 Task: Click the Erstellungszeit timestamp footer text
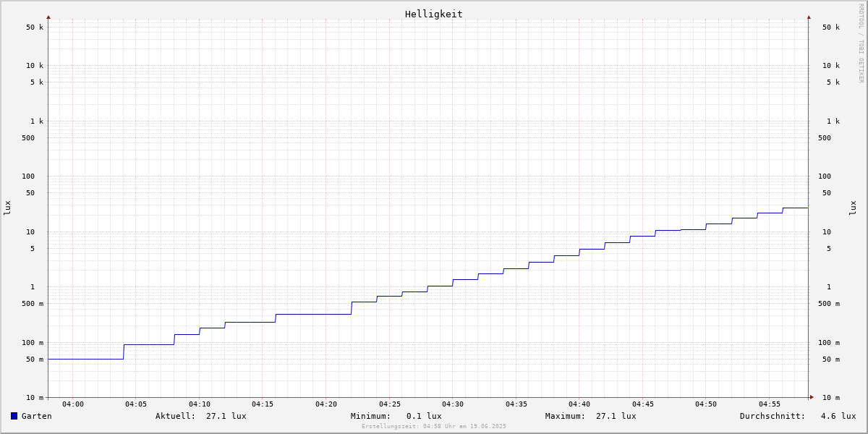point(434,426)
